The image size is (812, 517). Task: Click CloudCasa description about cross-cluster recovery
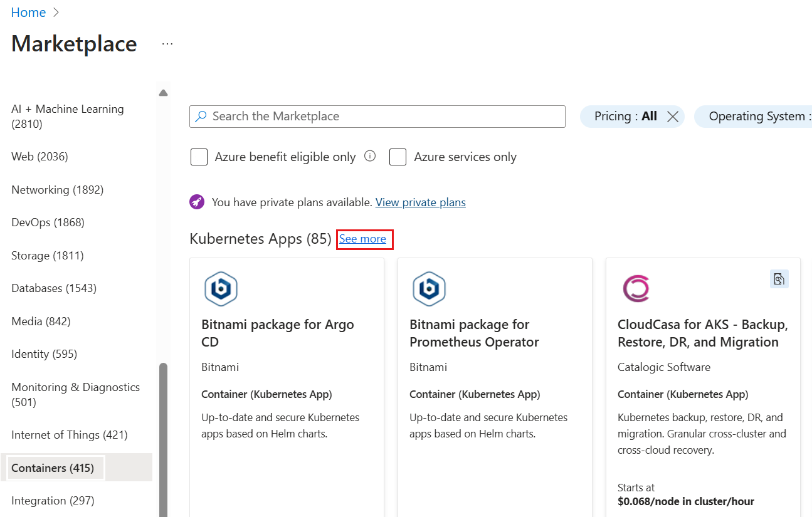[702, 434]
